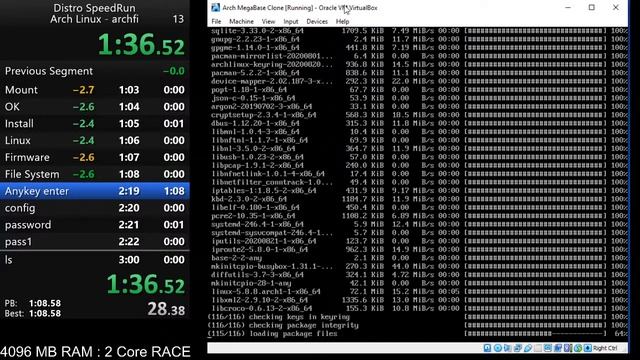Click the checking keys in keyring progress bar
Image resolution: width=640 pixels, height=360 pixels.
point(536,317)
